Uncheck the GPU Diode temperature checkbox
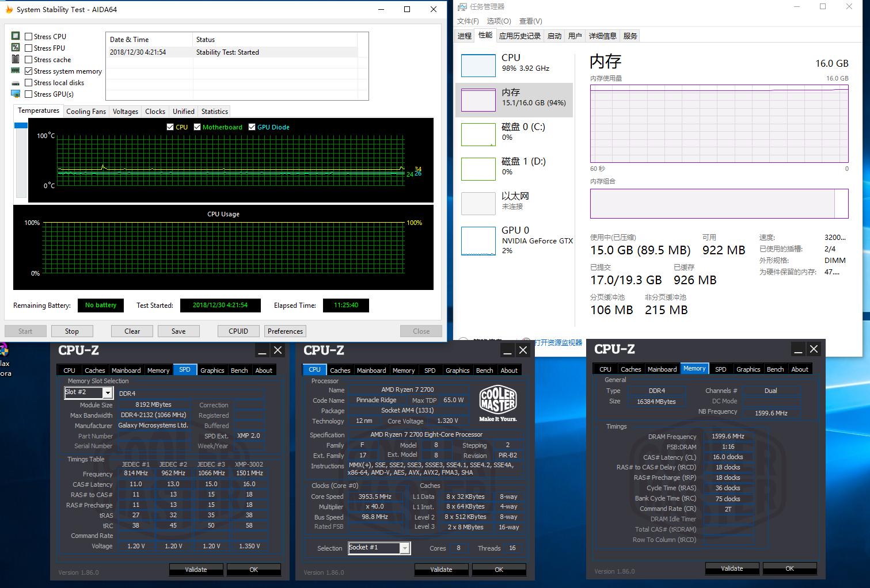The image size is (870, 588). coord(252,127)
